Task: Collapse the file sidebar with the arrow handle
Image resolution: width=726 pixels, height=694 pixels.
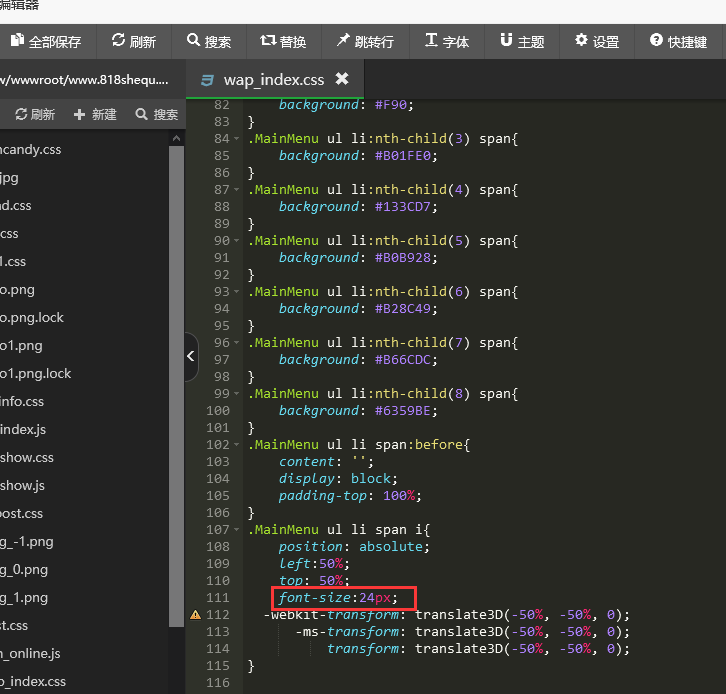Action: pos(191,356)
